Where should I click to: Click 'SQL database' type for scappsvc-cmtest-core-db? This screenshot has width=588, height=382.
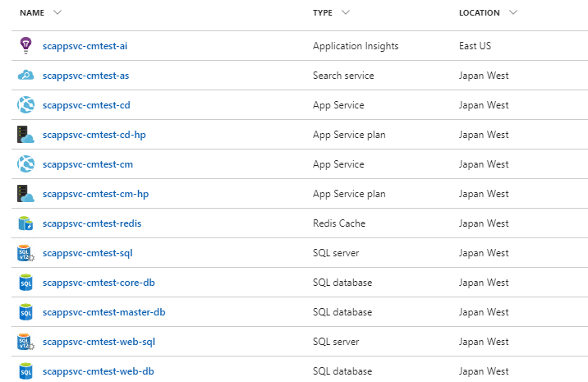click(x=342, y=283)
